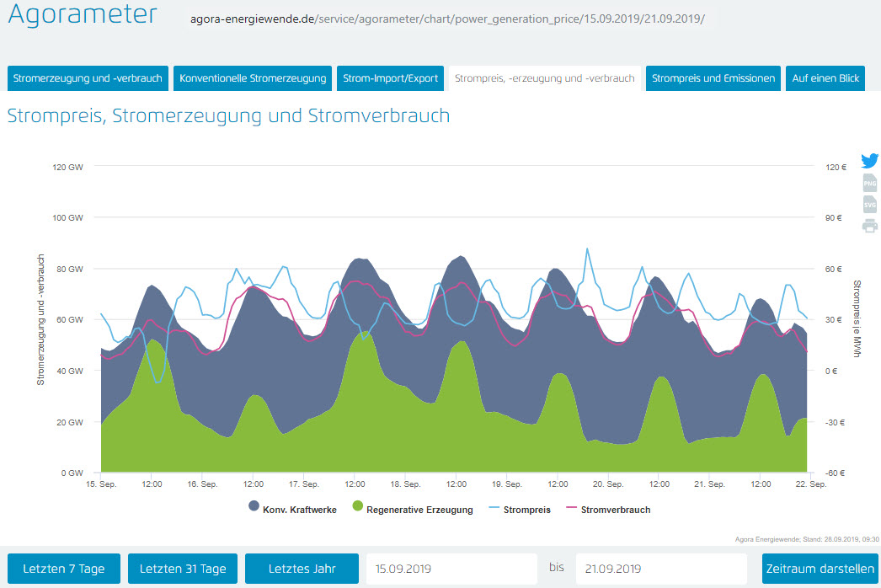Show data for Letzten 31 Tage
The height and width of the screenshot is (588, 881).
pyautogui.click(x=183, y=569)
